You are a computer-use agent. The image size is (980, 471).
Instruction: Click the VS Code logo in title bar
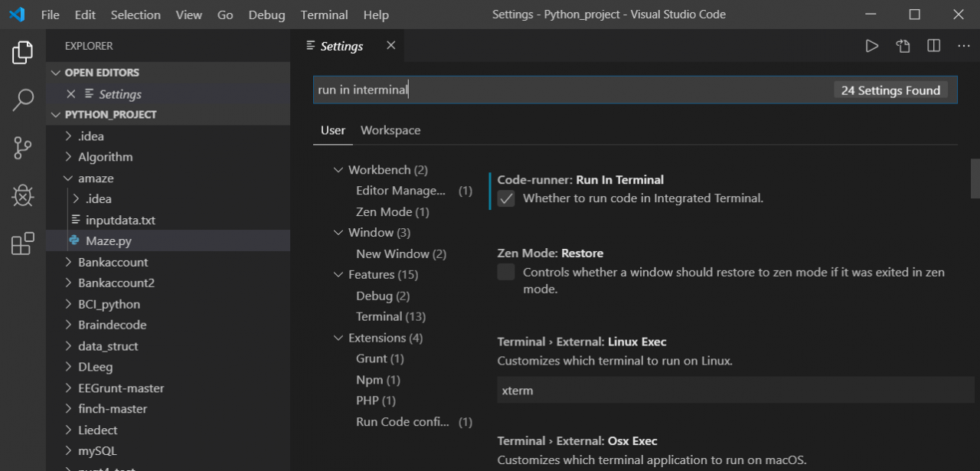click(x=16, y=15)
